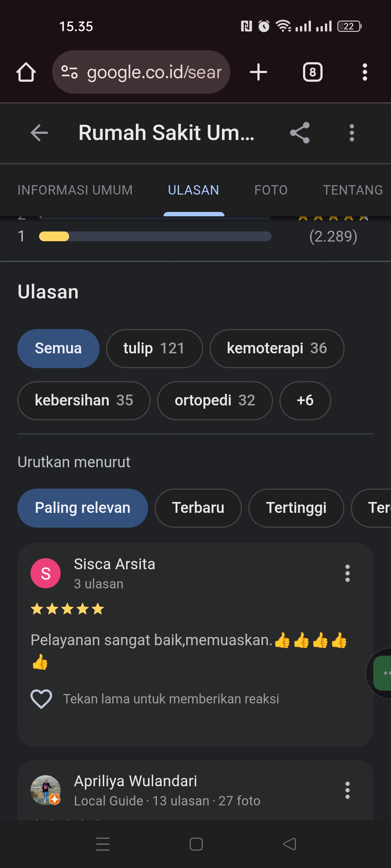This screenshot has height=868, width=391.
Task: Filter reviews by tulip keyword
Action: tap(154, 348)
